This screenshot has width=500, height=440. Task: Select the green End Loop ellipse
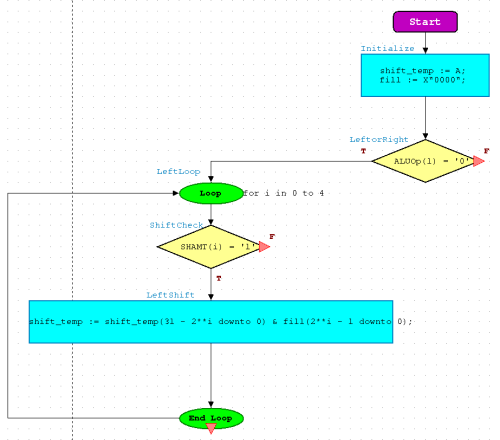[x=211, y=418]
